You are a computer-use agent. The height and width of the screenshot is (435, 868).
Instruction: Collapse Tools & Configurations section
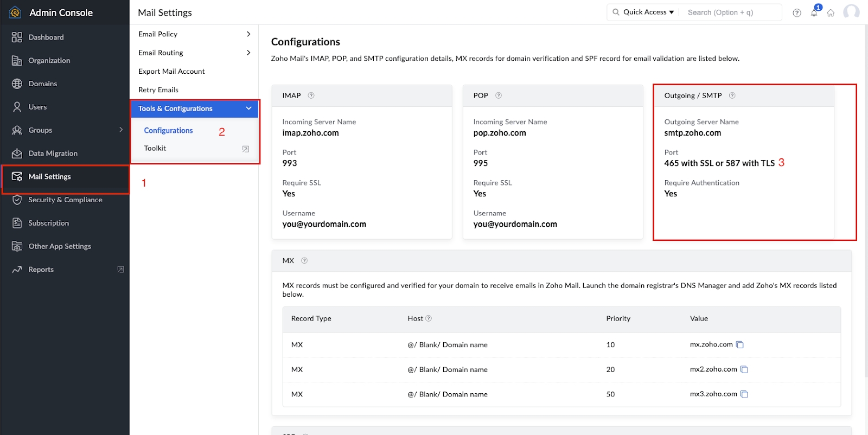[248, 108]
